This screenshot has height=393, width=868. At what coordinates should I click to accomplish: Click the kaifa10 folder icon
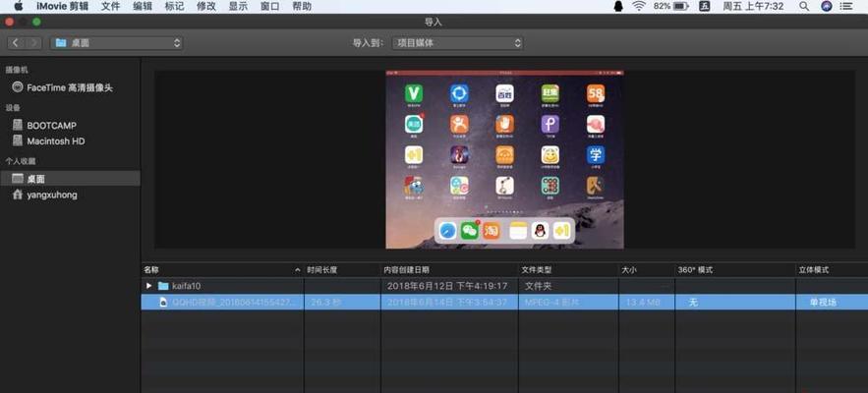(163, 286)
